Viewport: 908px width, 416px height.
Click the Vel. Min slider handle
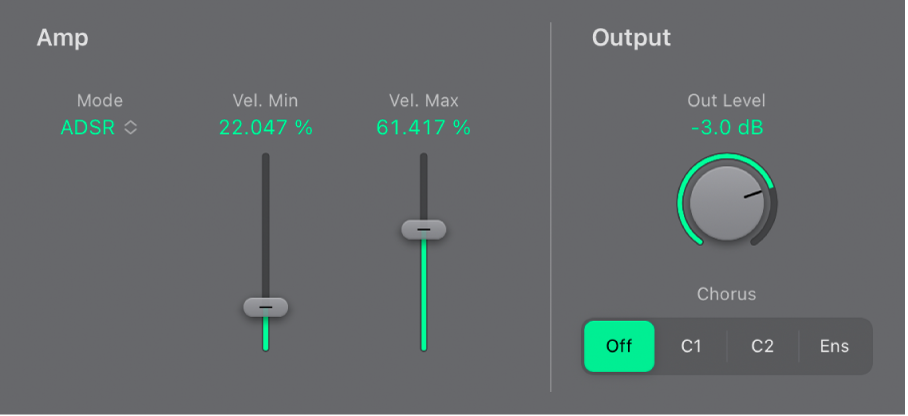[x=265, y=307]
